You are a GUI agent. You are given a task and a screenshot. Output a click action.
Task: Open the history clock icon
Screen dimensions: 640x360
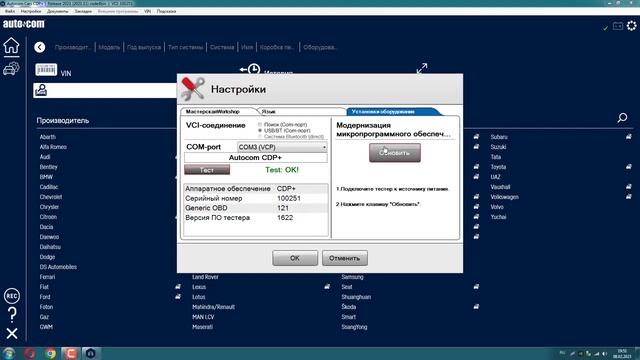pyautogui.click(x=250, y=69)
